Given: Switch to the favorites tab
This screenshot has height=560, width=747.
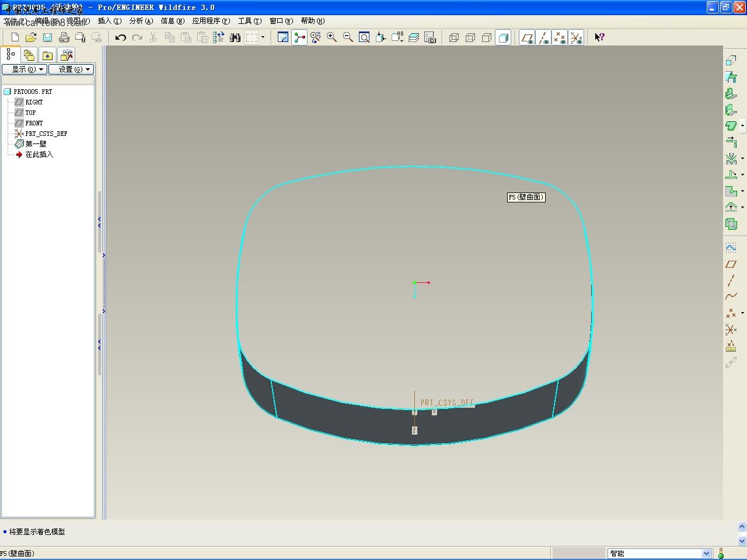Looking at the screenshot, I should [48, 55].
